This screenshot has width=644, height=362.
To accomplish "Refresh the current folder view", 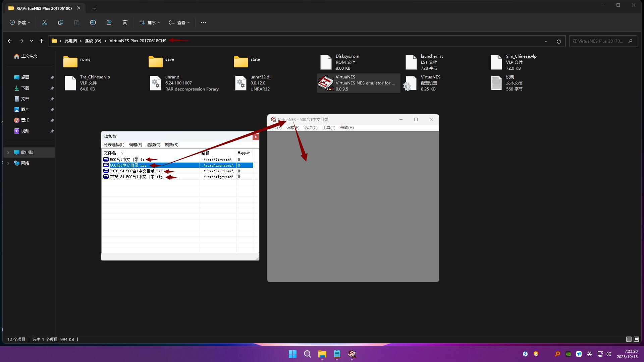I will coord(559,41).
